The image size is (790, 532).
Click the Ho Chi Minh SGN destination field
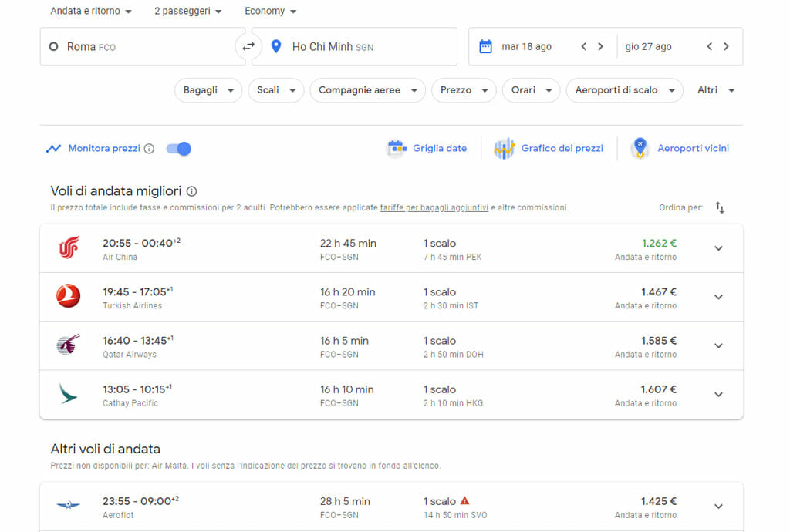(x=354, y=47)
